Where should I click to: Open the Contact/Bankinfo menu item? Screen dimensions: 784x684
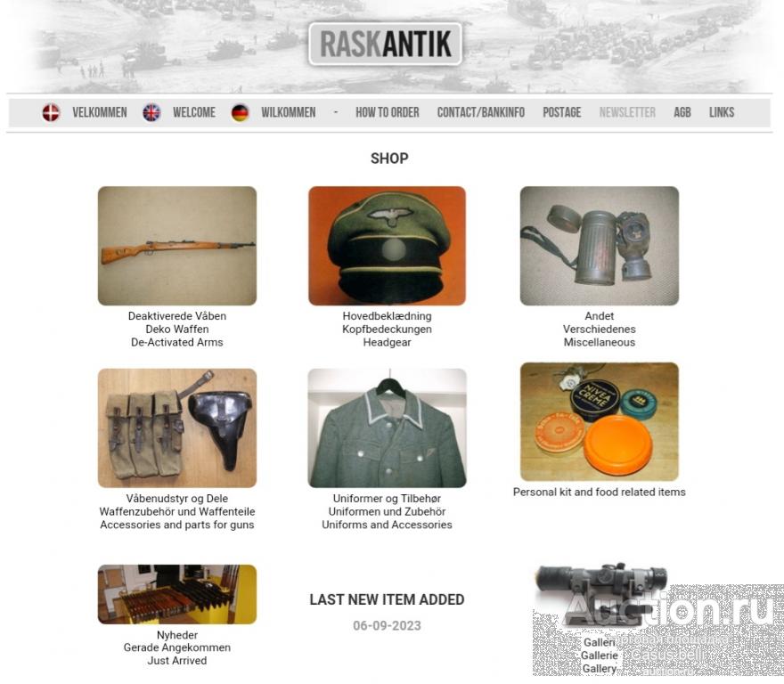pyautogui.click(x=481, y=112)
